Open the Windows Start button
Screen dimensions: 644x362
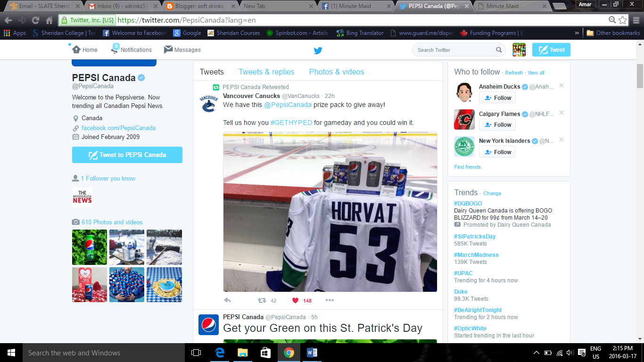(x=10, y=353)
